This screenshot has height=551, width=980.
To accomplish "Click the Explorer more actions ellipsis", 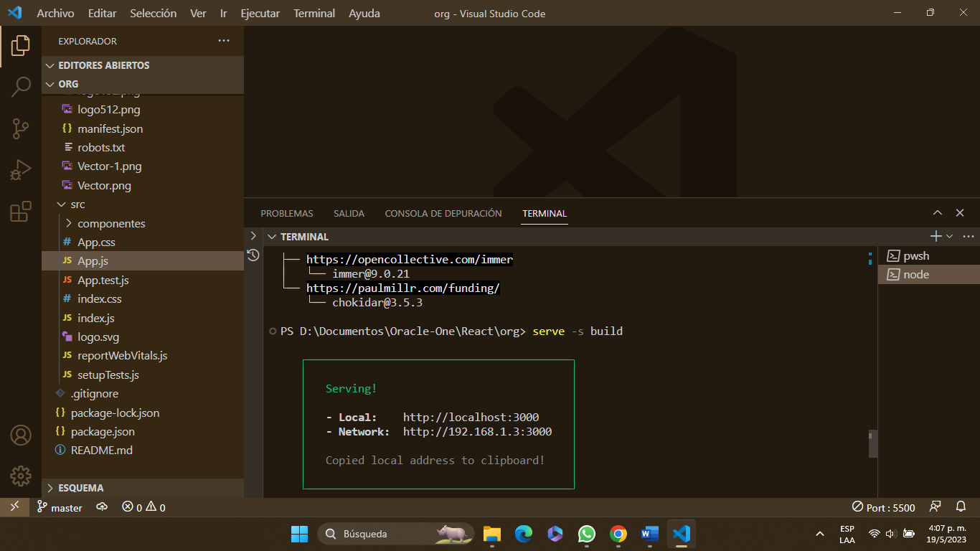I will (224, 41).
